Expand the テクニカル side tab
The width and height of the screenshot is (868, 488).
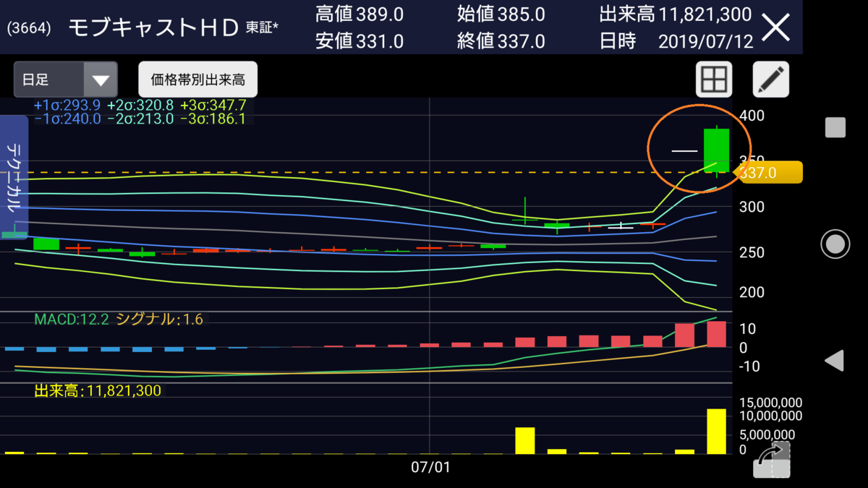(13, 177)
